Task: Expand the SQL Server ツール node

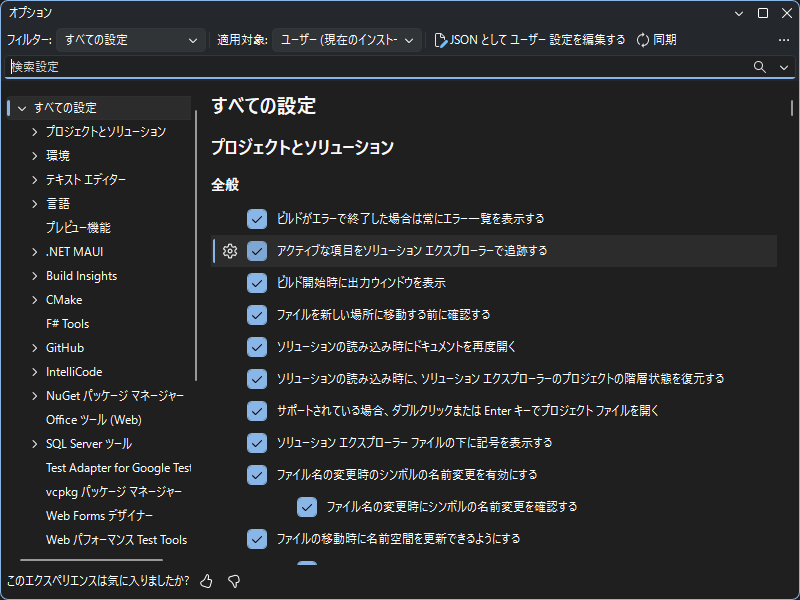Action: (x=35, y=444)
